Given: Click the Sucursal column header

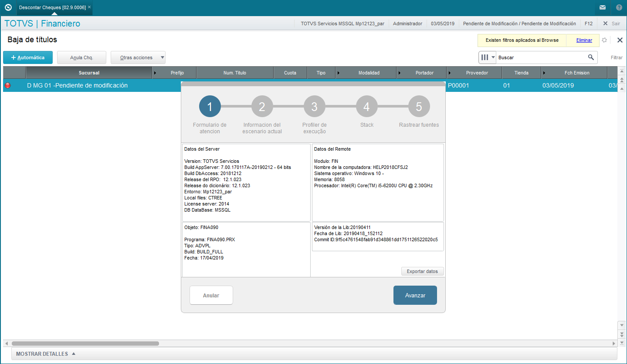Looking at the screenshot, I should [89, 73].
